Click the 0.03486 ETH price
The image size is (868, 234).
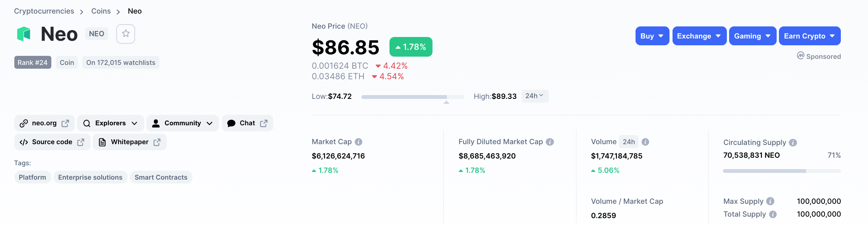[338, 76]
